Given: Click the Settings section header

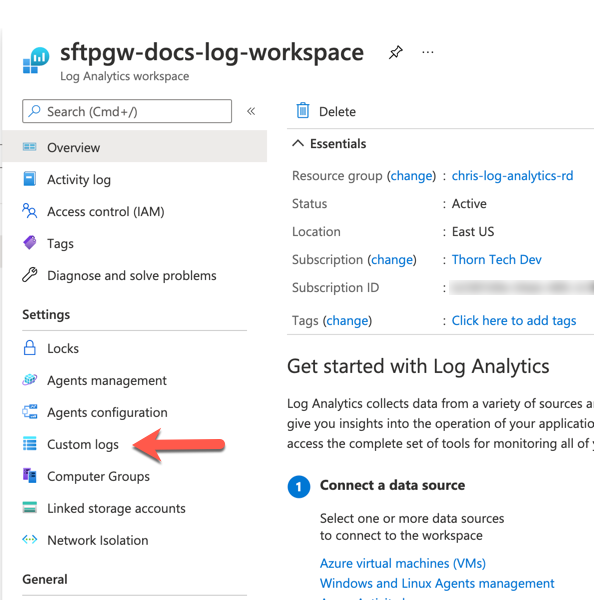Looking at the screenshot, I should (x=46, y=315).
